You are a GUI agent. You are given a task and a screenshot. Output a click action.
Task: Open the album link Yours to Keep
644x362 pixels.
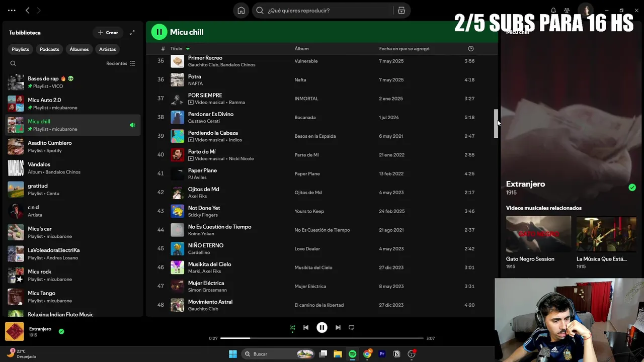click(x=309, y=211)
